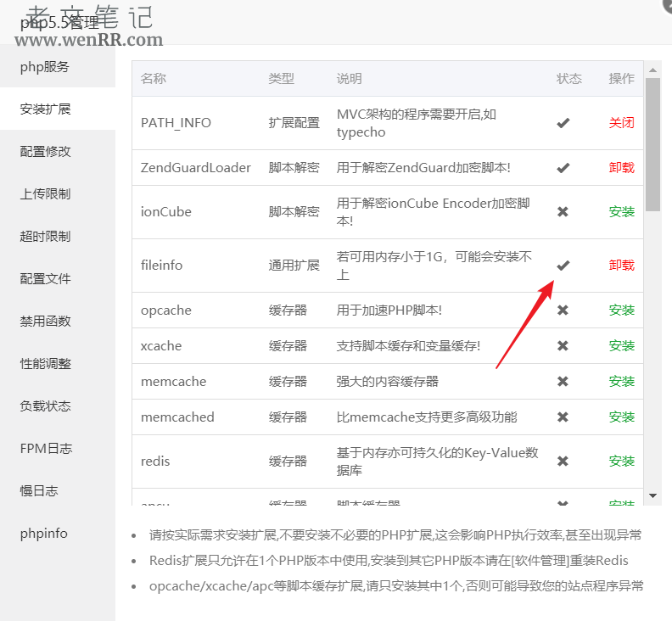Uninstall the fileinfo extension
672x621 pixels.
(621, 266)
